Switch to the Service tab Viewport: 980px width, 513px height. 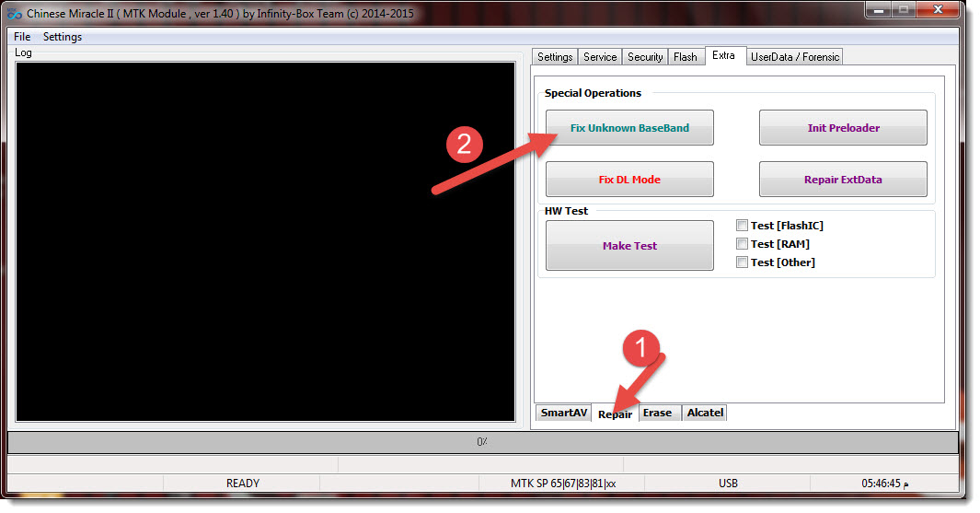(600, 57)
